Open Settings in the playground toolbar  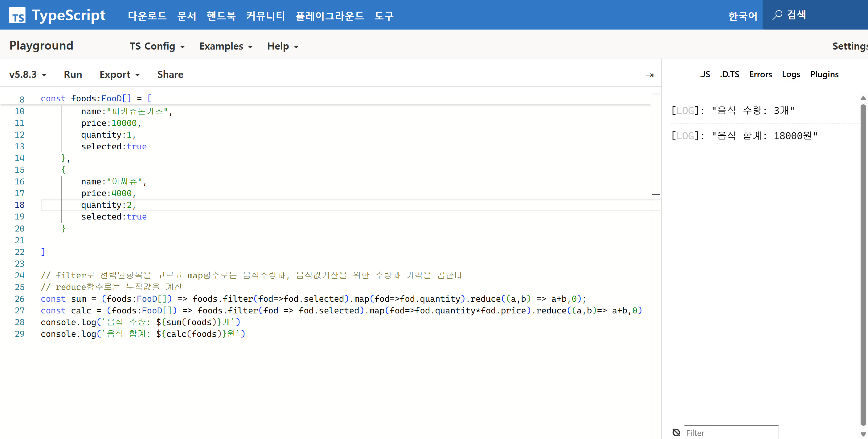pos(849,46)
